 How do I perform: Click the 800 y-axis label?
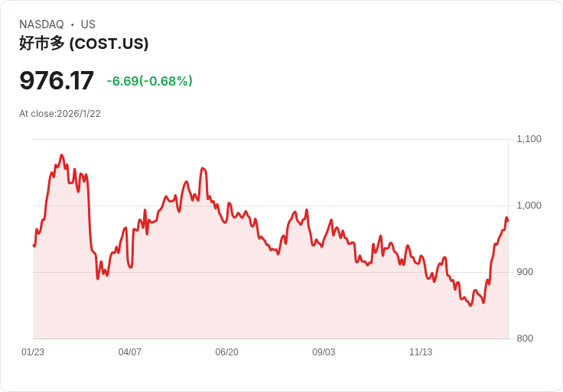click(x=527, y=339)
